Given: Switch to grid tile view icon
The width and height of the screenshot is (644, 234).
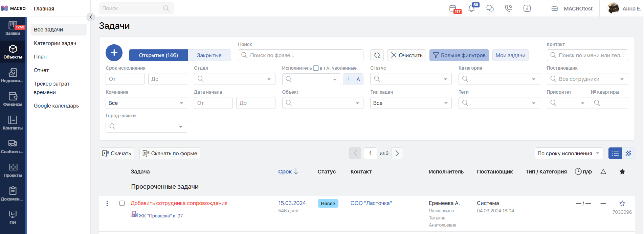Looking at the screenshot, I should pos(628,153).
